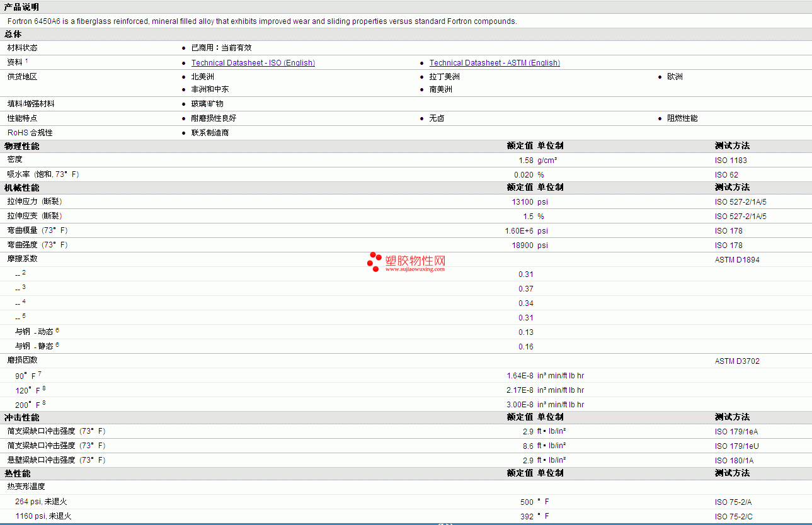Click flexural strength value 18900
The height and width of the screenshot is (525, 812).
tap(523, 246)
